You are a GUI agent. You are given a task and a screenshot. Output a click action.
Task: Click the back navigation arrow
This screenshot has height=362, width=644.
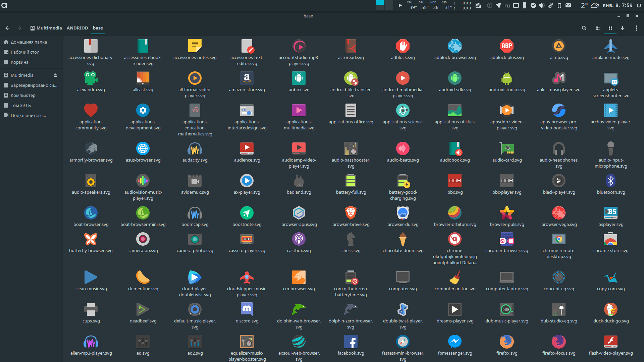coord(7,28)
